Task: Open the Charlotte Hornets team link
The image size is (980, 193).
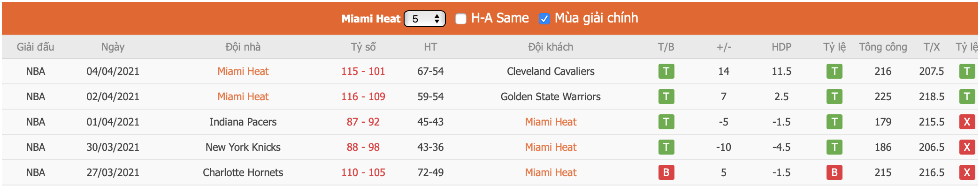Action: click(243, 172)
